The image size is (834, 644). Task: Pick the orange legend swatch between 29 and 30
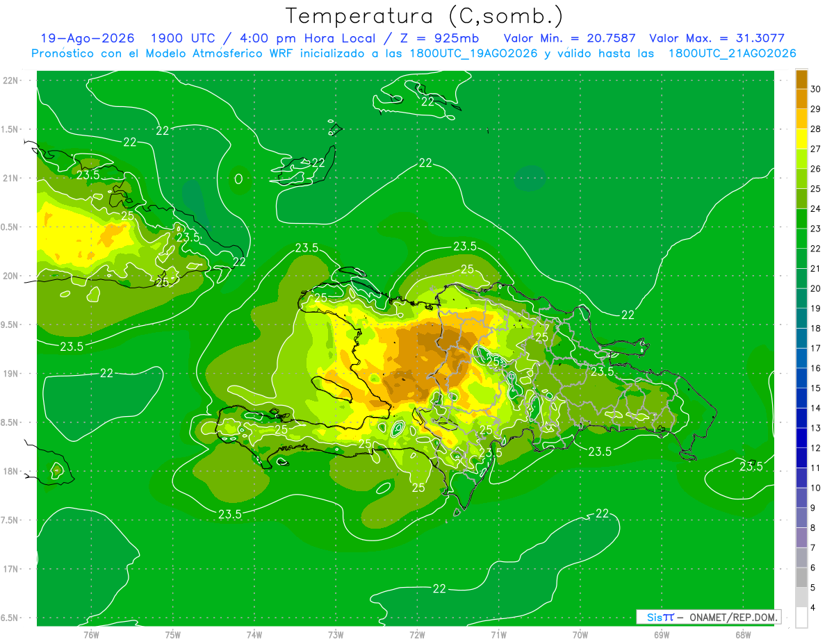pyautogui.click(x=801, y=99)
